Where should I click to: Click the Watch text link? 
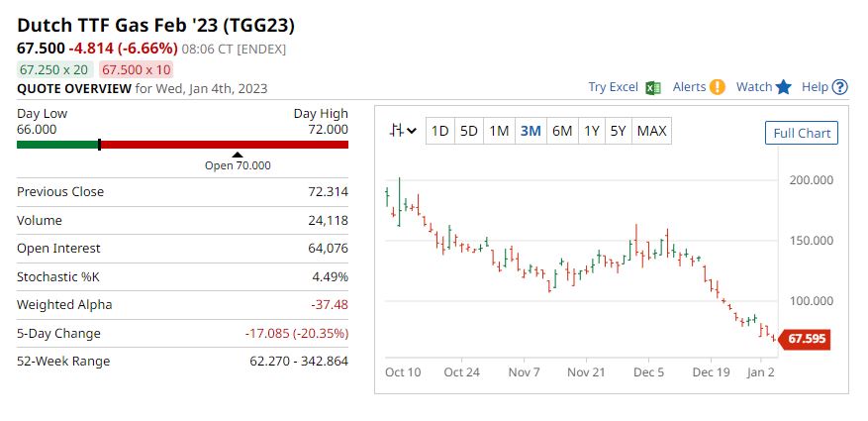pos(754,87)
